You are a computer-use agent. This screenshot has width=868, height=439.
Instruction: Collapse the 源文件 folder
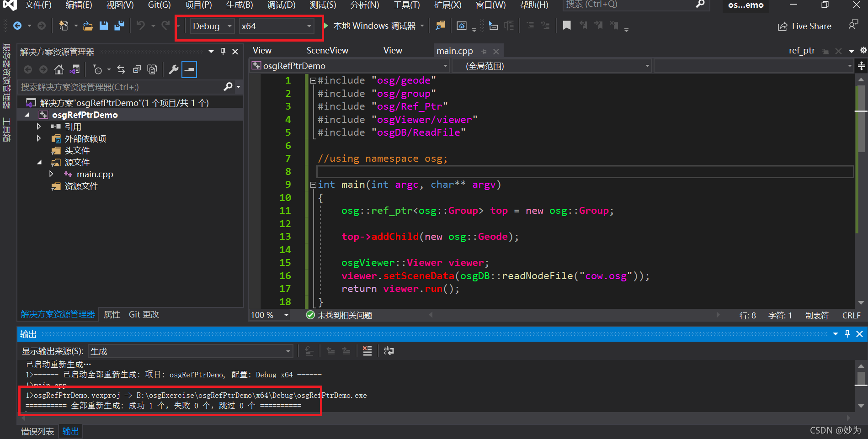(x=39, y=163)
